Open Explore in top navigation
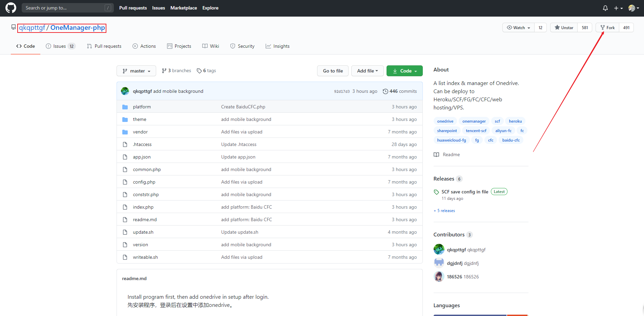The width and height of the screenshot is (644, 316). coord(210,8)
